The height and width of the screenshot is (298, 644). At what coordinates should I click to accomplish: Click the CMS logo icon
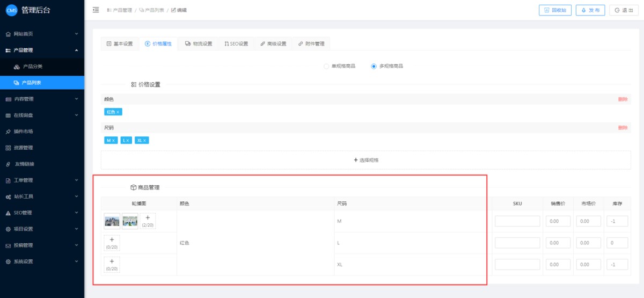click(x=12, y=10)
